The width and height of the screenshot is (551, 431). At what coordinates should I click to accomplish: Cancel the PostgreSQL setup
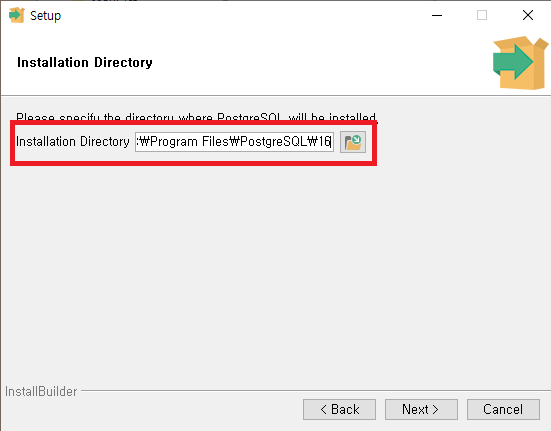coord(503,409)
